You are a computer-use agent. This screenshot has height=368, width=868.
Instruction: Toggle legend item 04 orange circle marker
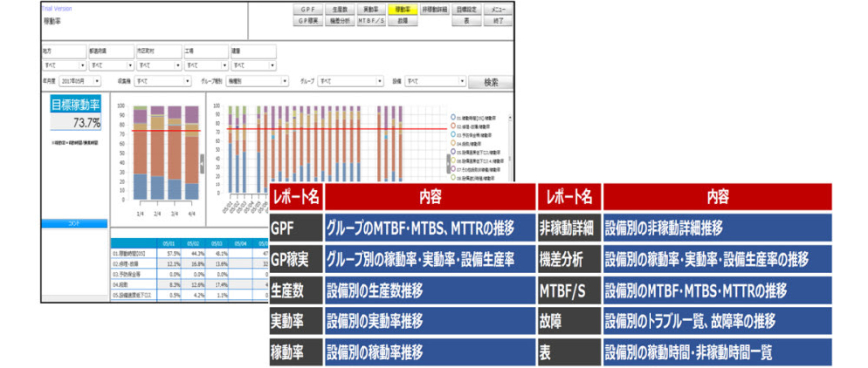pyautogui.click(x=454, y=143)
